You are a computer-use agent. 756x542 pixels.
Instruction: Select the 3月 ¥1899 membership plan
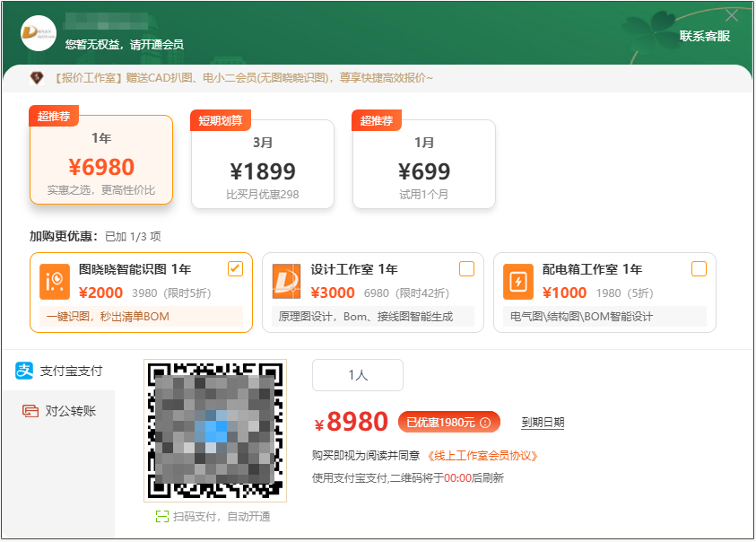263,164
